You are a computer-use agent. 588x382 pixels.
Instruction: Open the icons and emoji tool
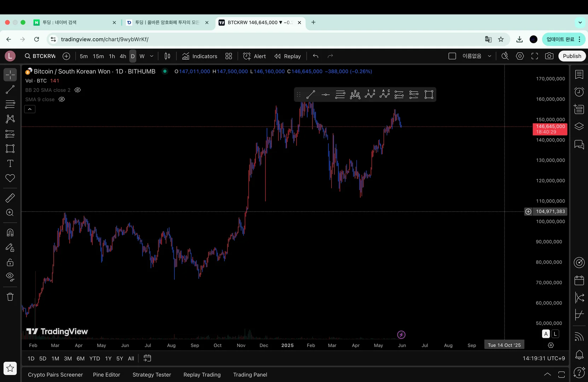coord(10,178)
